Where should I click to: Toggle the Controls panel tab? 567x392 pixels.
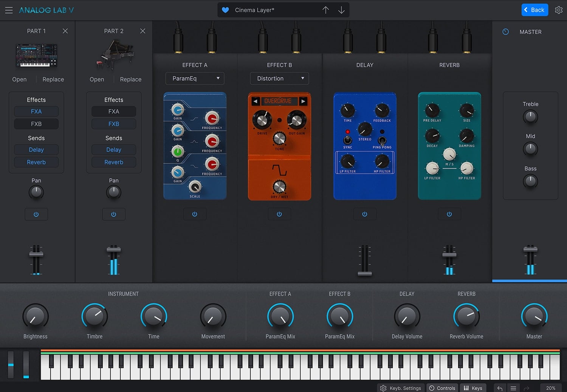(x=442, y=388)
